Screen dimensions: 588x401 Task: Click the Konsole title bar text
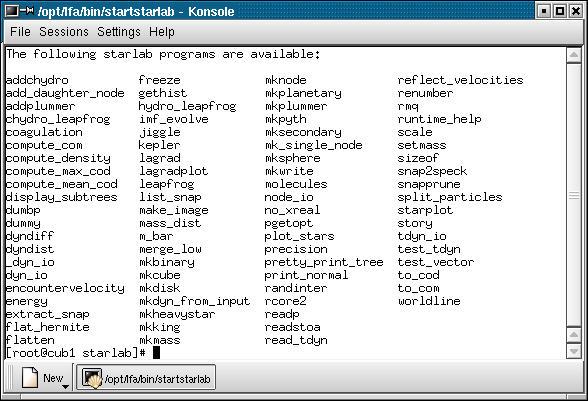click(136, 11)
